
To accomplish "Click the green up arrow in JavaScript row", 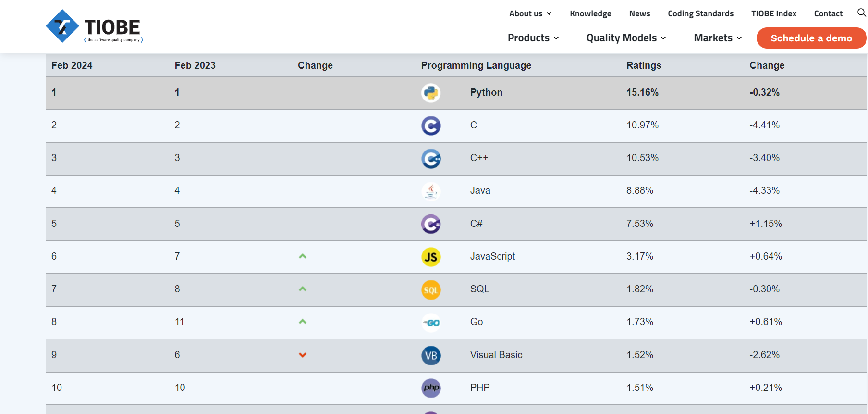I will coord(303,256).
